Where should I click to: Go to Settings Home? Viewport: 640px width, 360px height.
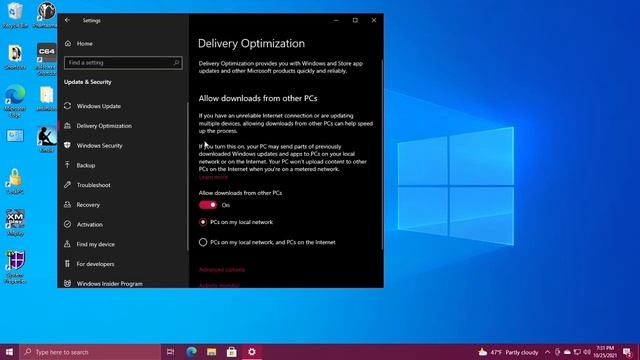(x=122, y=43)
